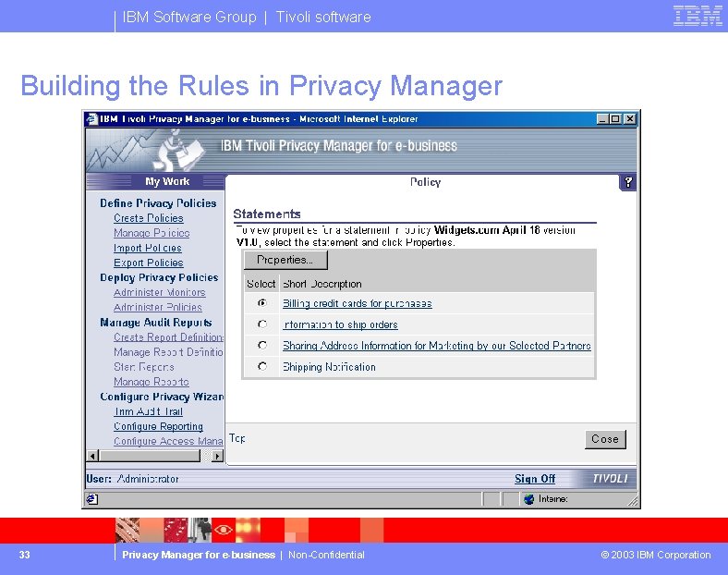Click sidebar scrollbar right arrow
Image resolution: width=728 pixels, height=575 pixels.
tap(217, 456)
